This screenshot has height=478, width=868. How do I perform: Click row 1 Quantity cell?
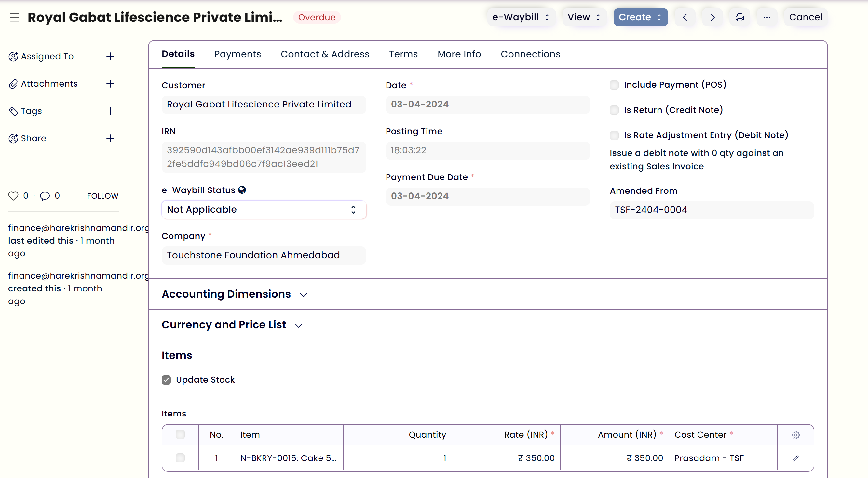click(x=397, y=458)
